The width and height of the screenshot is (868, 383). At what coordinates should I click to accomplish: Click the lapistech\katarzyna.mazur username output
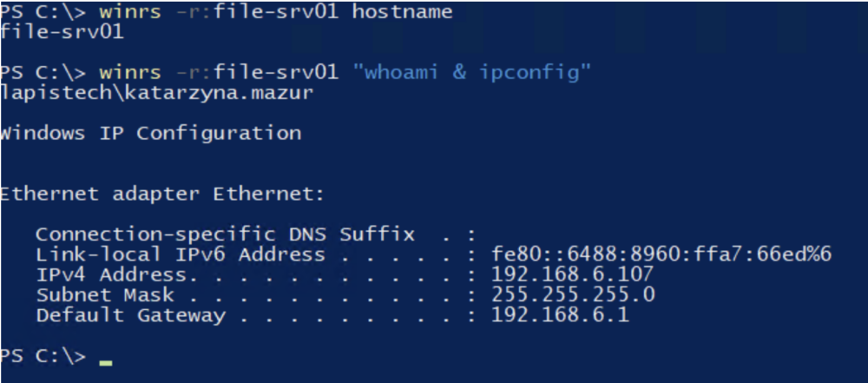(157, 92)
